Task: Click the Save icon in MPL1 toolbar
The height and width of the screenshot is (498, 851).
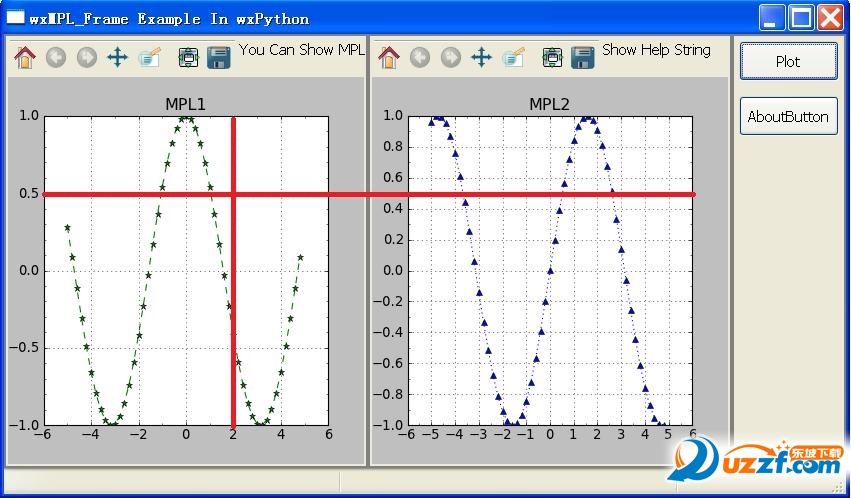Action: [219, 57]
